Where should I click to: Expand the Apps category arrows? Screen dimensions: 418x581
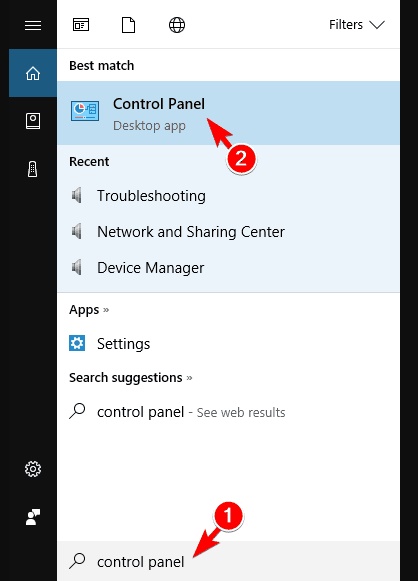pos(106,309)
